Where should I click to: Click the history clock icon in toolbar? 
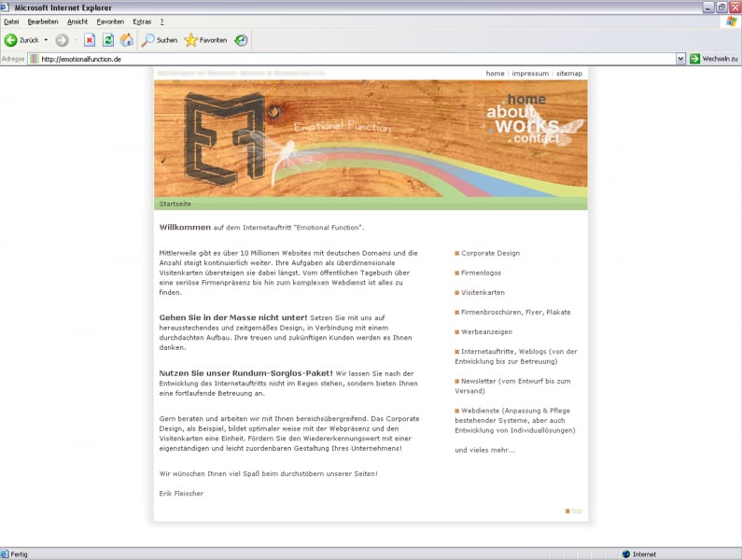tap(241, 40)
